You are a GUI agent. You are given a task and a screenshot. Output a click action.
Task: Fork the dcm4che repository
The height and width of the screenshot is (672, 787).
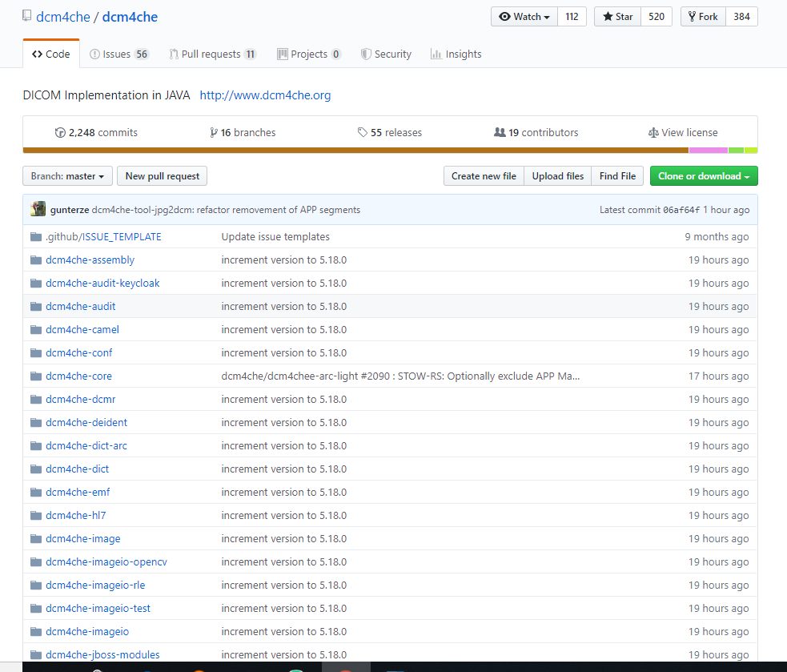point(703,17)
